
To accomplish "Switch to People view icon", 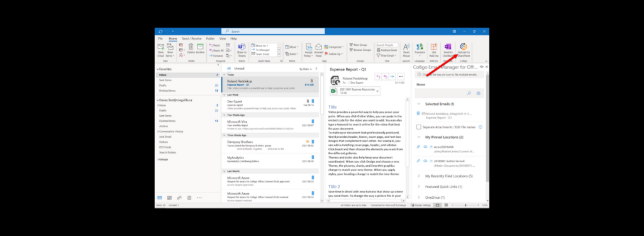I will click(x=179, y=198).
